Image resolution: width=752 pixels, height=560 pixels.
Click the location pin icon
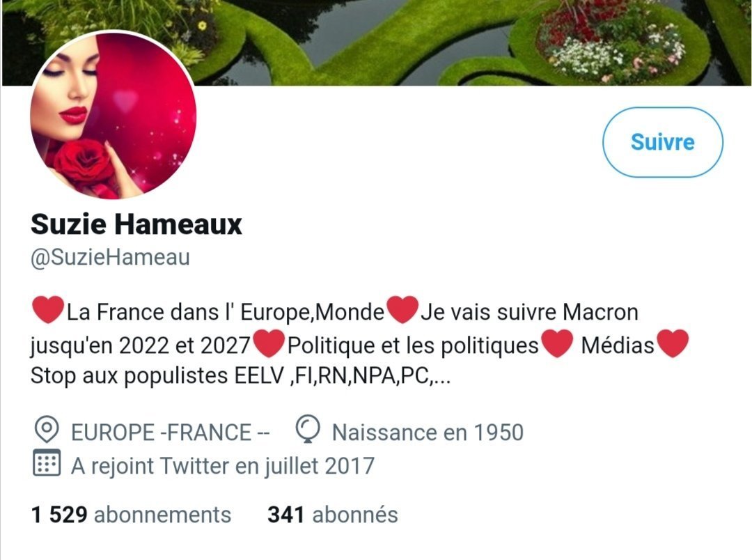(47, 430)
